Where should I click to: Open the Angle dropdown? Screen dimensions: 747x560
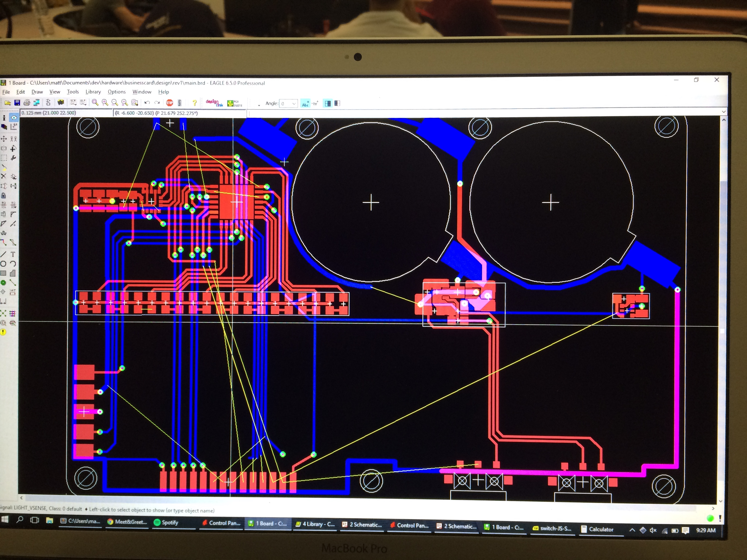point(294,104)
